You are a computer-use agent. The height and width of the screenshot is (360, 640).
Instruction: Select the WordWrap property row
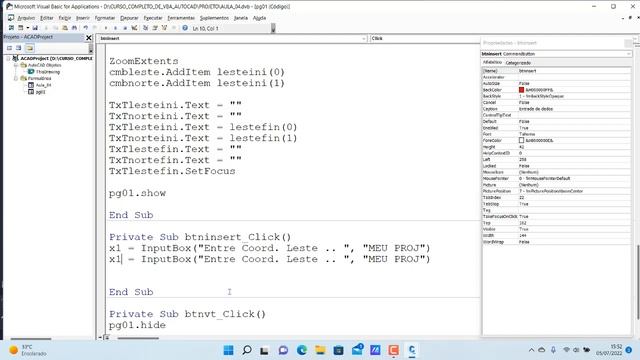(x=556, y=242)
